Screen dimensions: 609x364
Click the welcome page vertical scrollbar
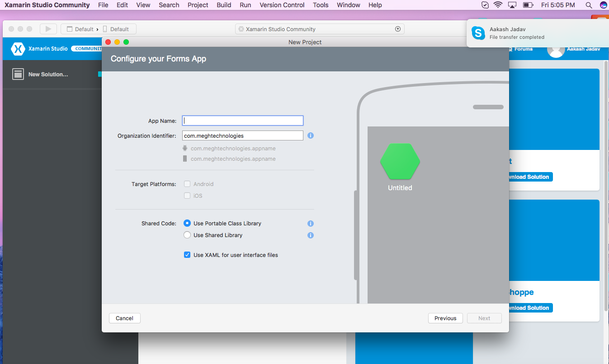(606, 185)
